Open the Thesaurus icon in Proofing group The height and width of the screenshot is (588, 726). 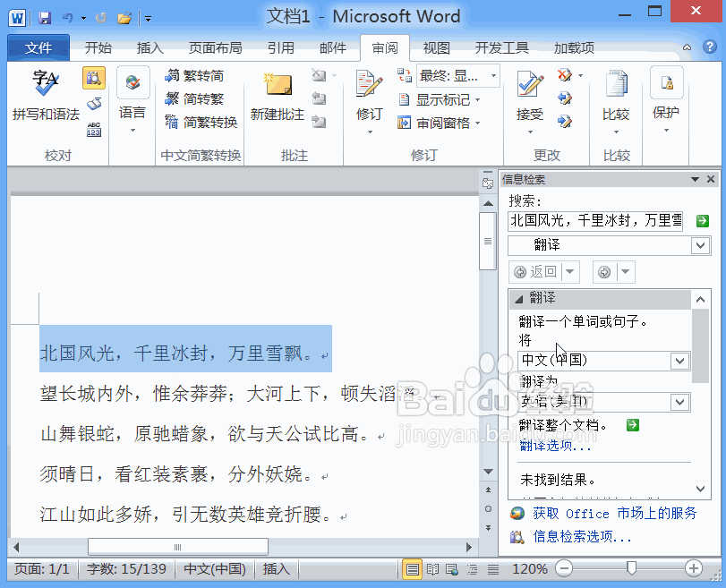pos(94,104)
